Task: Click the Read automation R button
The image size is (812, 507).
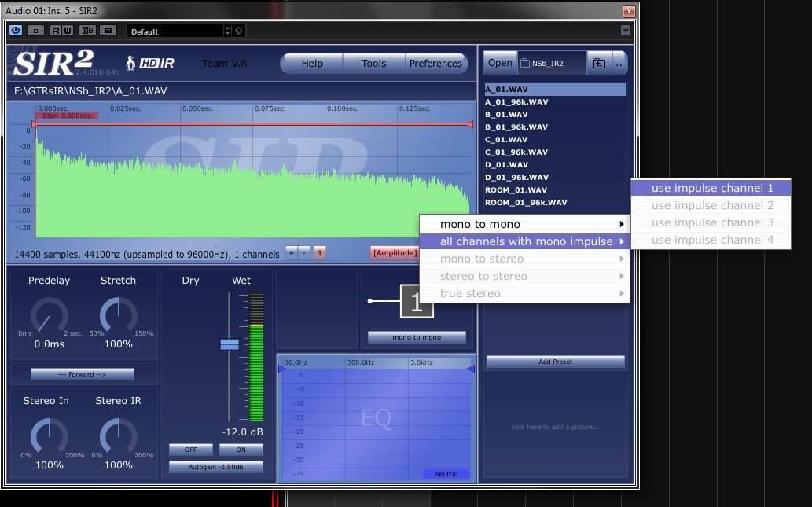Action: (56, 31)
